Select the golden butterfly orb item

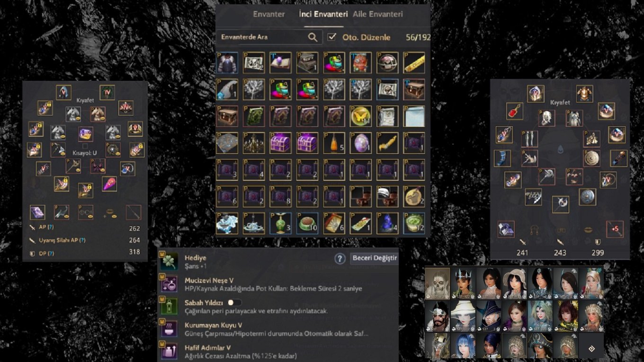360,116
